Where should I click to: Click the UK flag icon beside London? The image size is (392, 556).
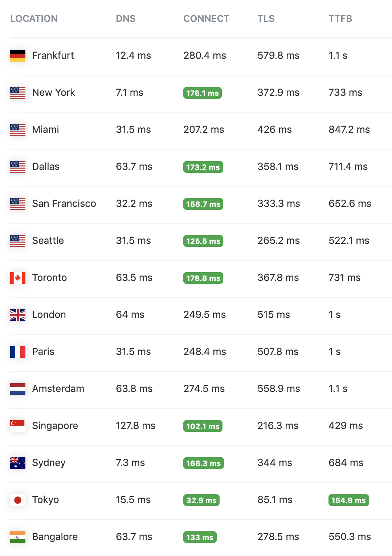tap(18, 315)
